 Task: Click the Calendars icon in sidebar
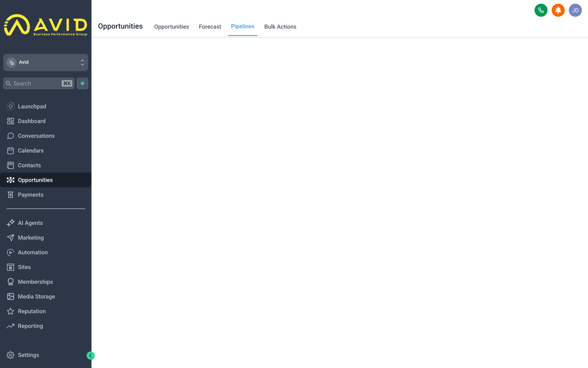[10, 150]
